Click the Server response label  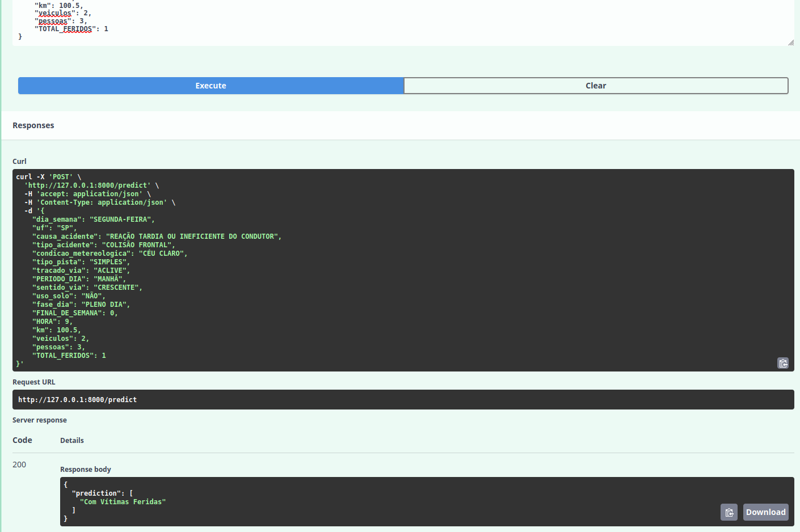coord(40,420)
